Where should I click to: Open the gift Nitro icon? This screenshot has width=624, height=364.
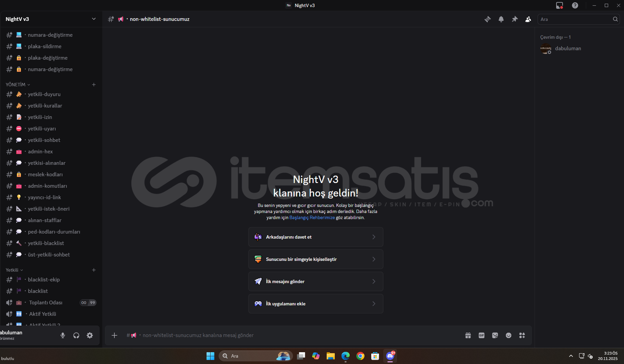point(468,335)
